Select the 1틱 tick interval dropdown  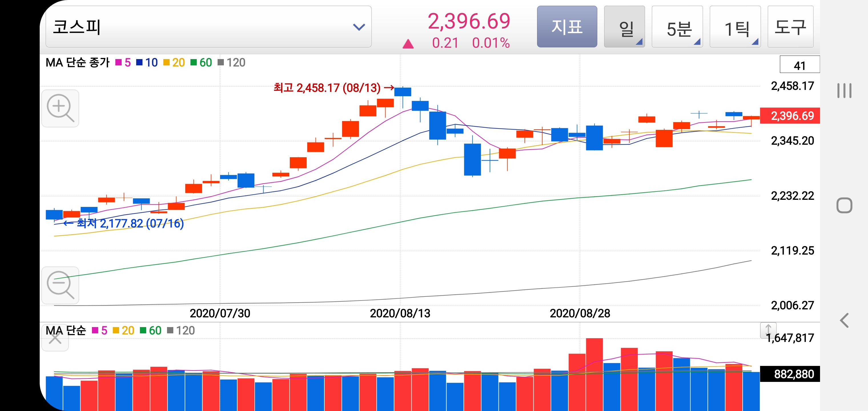(x=735, y=27)
